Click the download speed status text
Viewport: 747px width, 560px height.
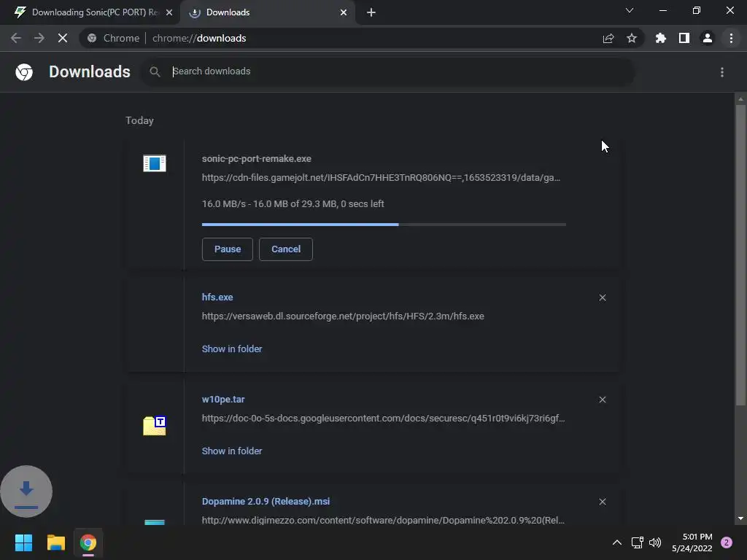click(293, 204)
